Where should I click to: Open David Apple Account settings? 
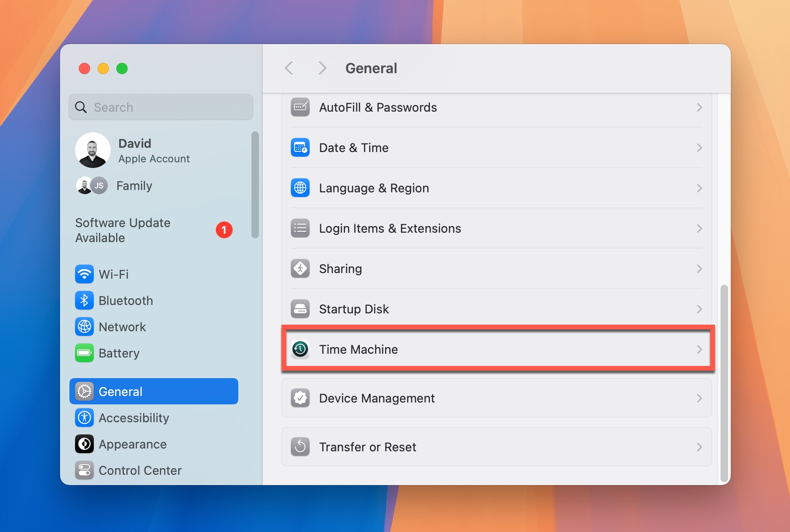(x=154, y=151)
